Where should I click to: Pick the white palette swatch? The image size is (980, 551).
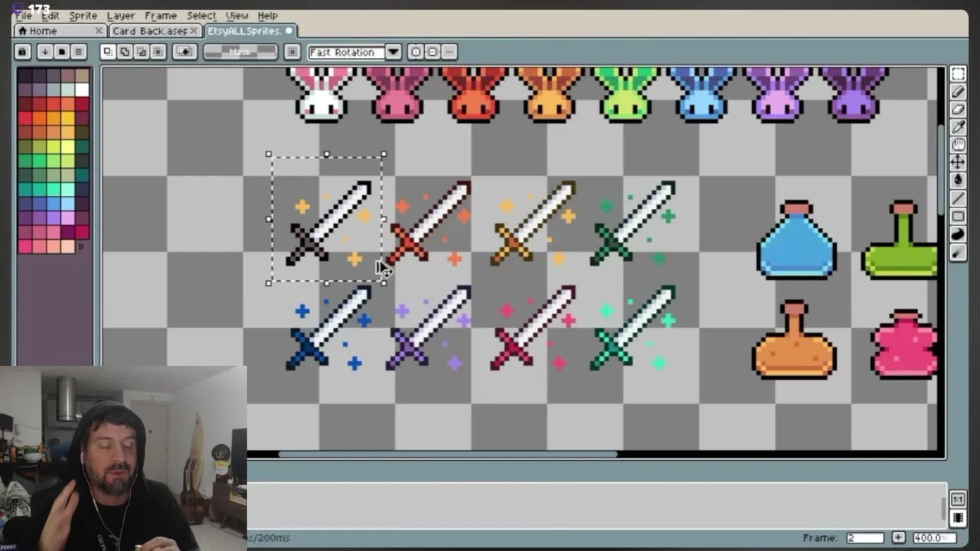pyautogui.click(x=82, y=90)
